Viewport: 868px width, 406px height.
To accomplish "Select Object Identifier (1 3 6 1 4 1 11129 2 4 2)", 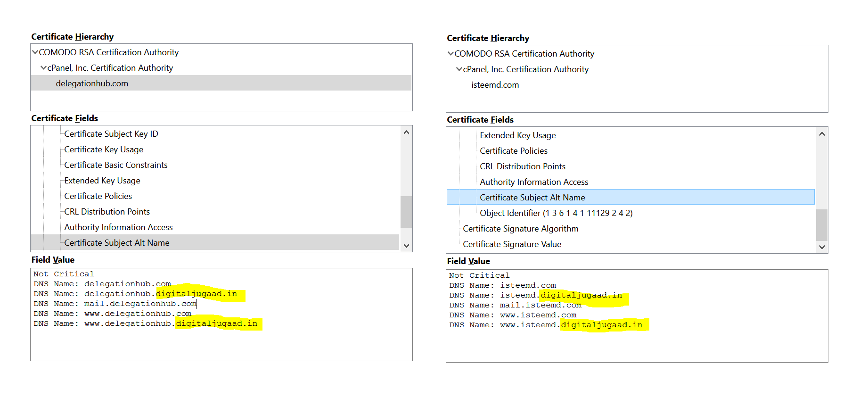I will (556, 213).
